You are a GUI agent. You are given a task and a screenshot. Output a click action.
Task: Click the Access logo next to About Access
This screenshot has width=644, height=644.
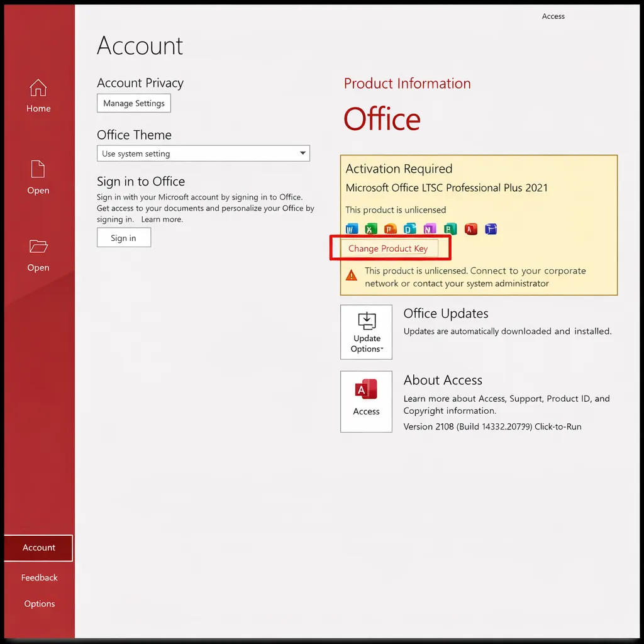click(366, 389)
